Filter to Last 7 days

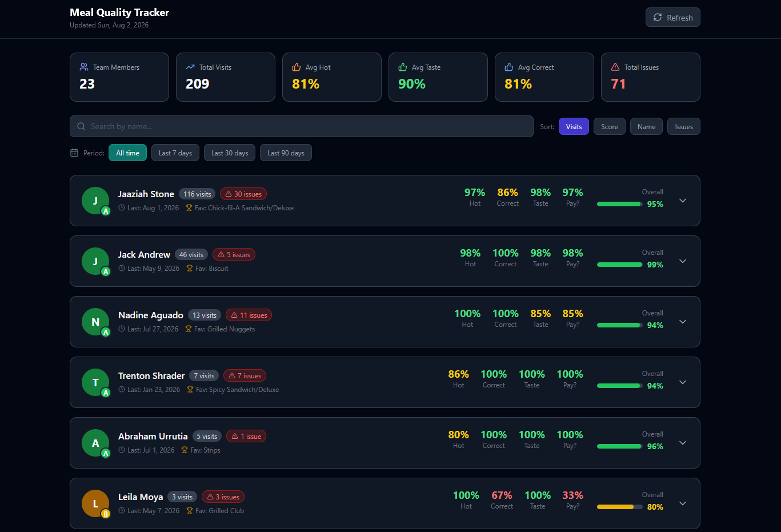pos(175,153)
